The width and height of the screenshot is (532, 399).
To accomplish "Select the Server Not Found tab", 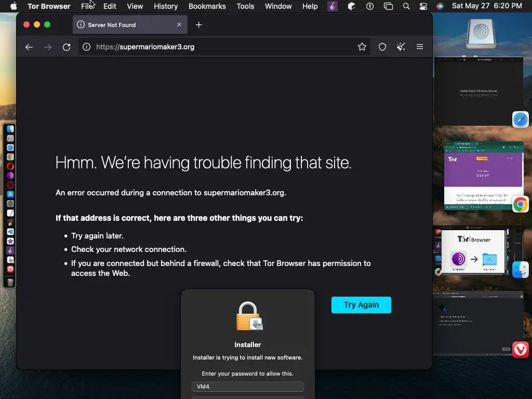I will tap(130, 25).
